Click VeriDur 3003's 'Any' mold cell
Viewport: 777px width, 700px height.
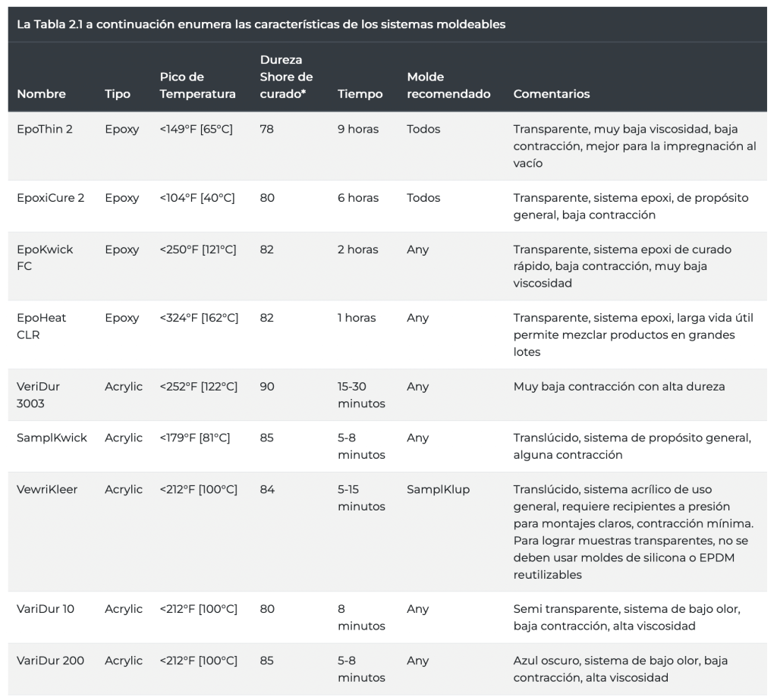point(418,387)
